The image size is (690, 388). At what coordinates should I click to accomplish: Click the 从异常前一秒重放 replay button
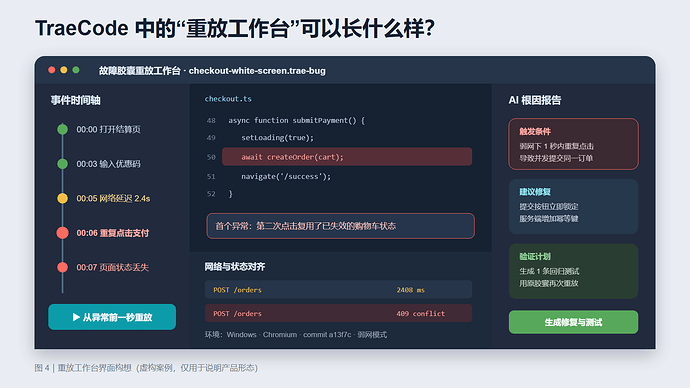pos(112,317)
